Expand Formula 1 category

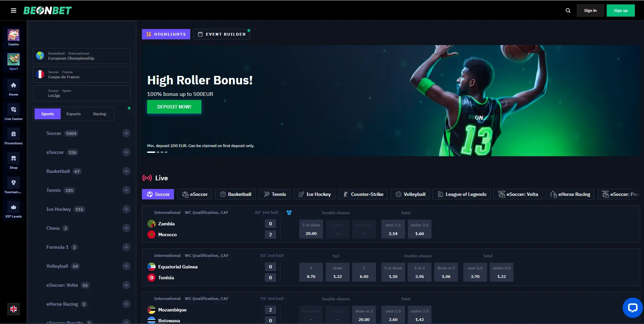click(x=126, y=247)
